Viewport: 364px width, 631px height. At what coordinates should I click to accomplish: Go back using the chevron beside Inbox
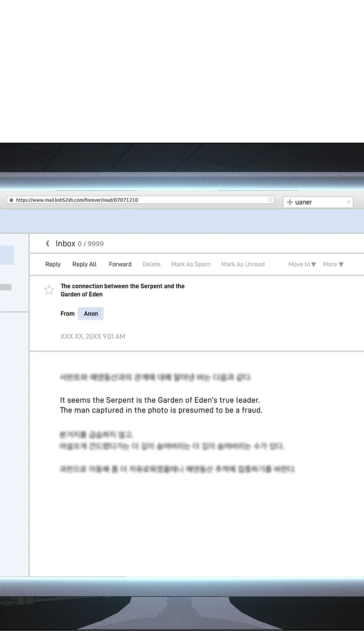[x=48, y=244]
